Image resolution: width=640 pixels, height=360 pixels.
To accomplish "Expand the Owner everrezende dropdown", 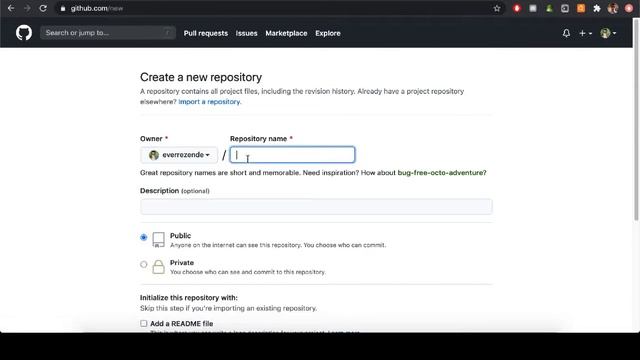I will click(179, 155).
